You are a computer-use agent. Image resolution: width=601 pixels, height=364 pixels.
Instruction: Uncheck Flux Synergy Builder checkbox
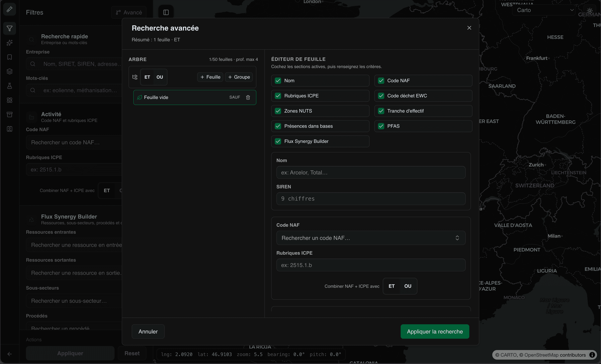coord(278,141)
